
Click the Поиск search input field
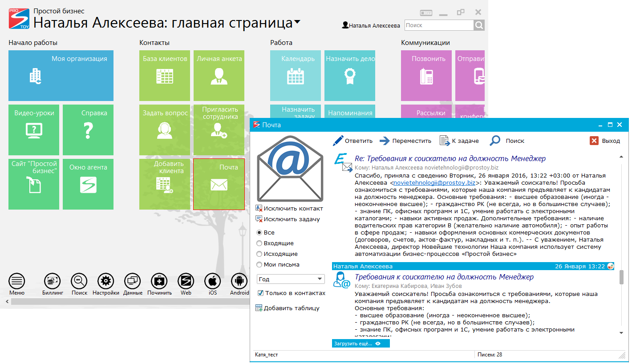439,25
